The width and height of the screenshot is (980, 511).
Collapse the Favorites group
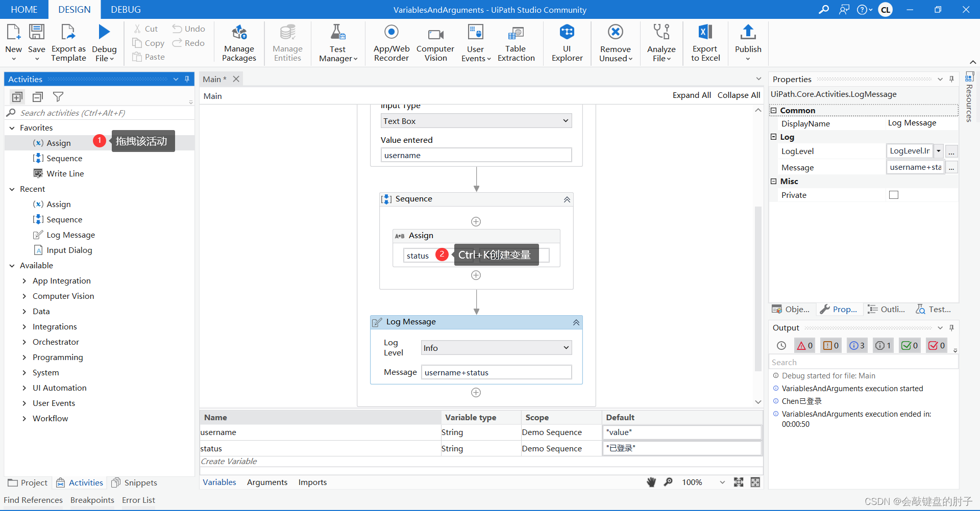12,128
